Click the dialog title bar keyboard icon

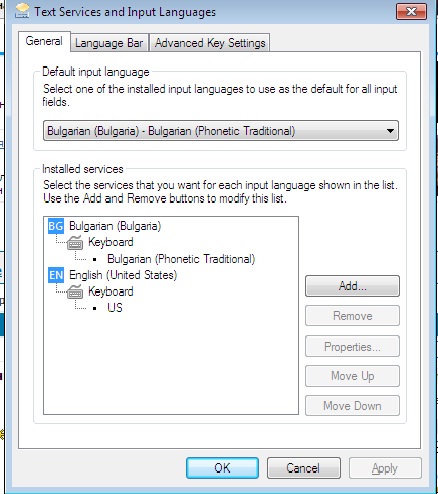pos(22,11)
